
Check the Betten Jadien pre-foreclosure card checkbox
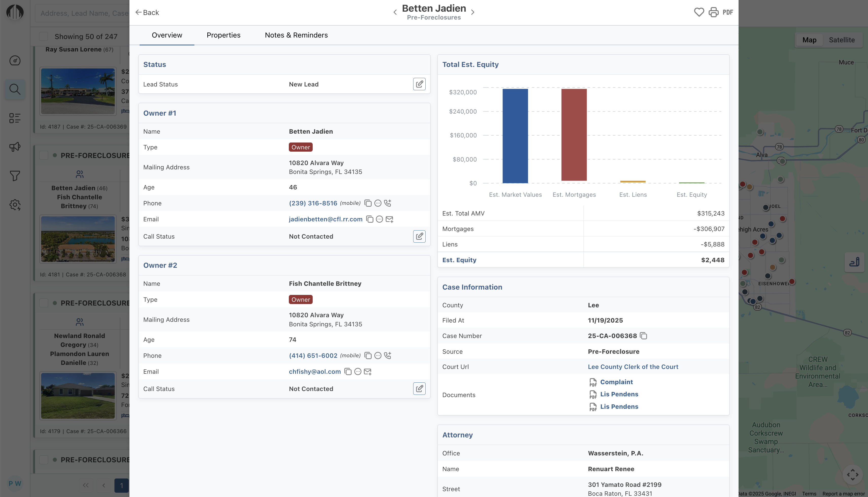pos(44,155)
